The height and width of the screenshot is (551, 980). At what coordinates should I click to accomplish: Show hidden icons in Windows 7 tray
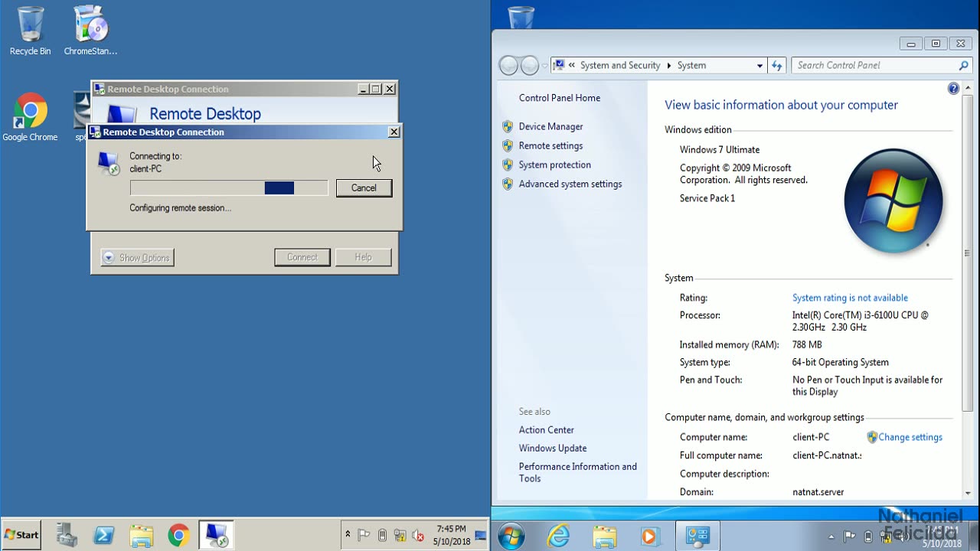tap(831, 536)
